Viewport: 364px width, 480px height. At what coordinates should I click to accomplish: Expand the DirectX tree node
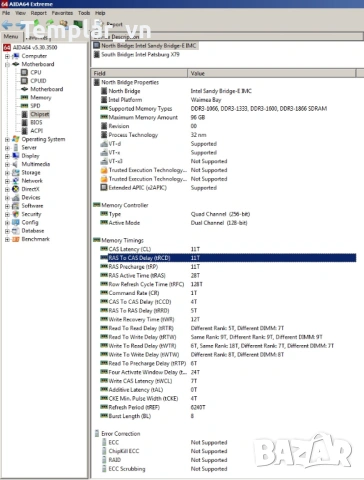7,189
